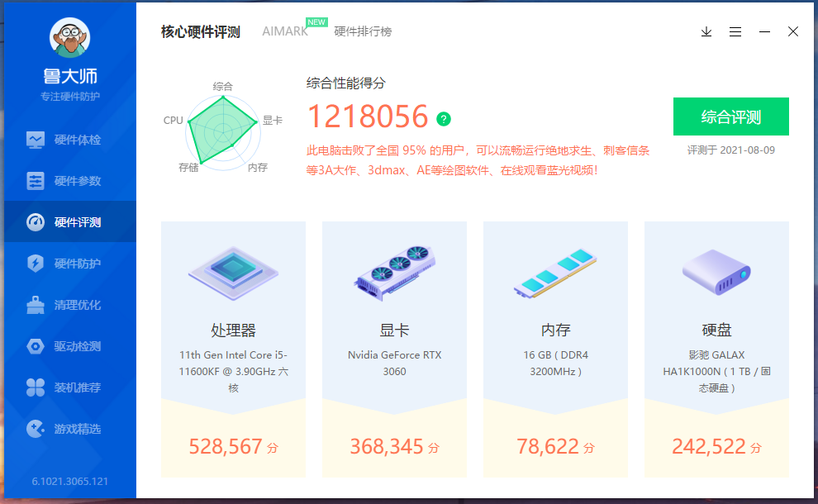818x504 pixels.
Task: Click the download arrow icon in title bar
Action: [x=706, y=32]
